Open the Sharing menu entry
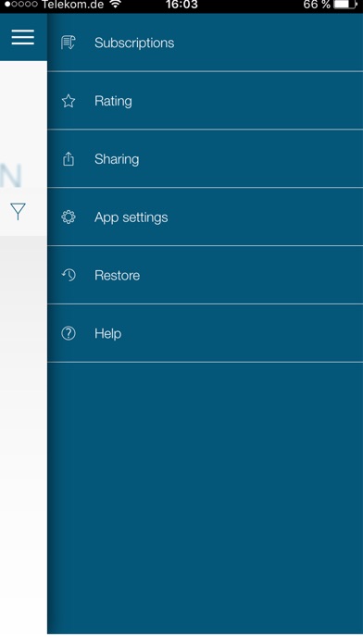Image resolution: width=363 pixels, height=644 pixels. (206, 159)
